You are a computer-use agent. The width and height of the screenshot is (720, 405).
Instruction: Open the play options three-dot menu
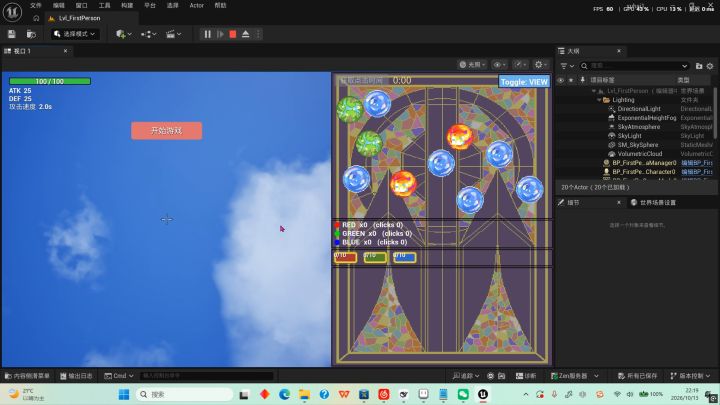pos(258,34)
